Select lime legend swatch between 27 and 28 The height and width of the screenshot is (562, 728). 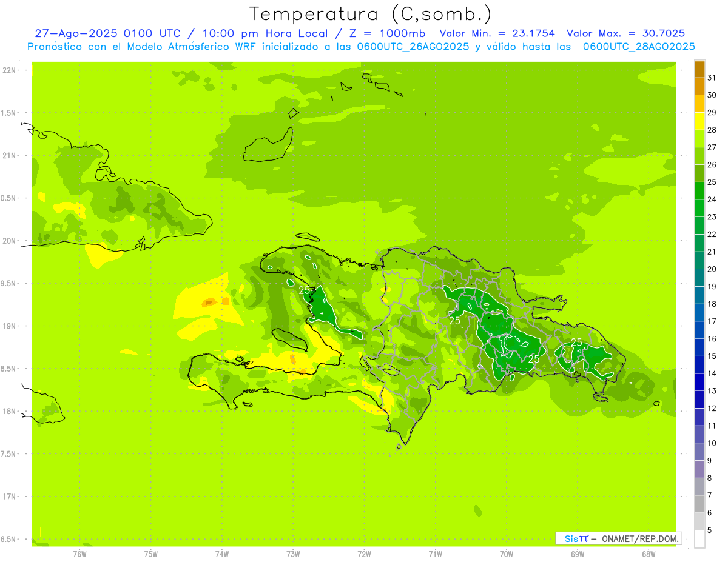[x=699, y=138]
